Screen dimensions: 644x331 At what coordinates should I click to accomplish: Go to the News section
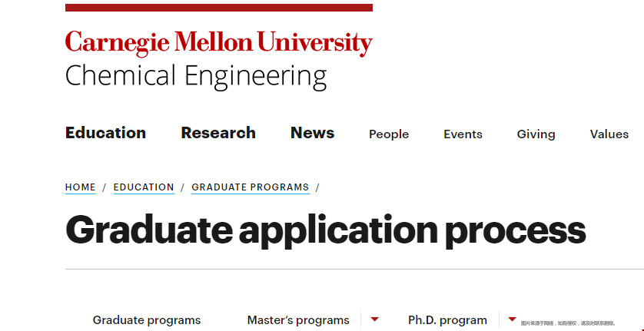point(313,133)
